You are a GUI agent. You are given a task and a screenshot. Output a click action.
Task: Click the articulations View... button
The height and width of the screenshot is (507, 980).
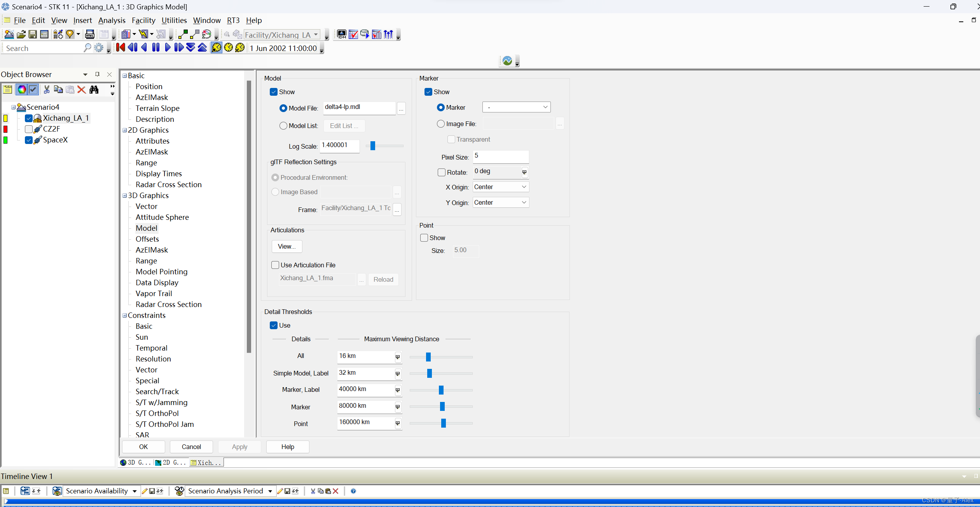click(x=286, y=246)
